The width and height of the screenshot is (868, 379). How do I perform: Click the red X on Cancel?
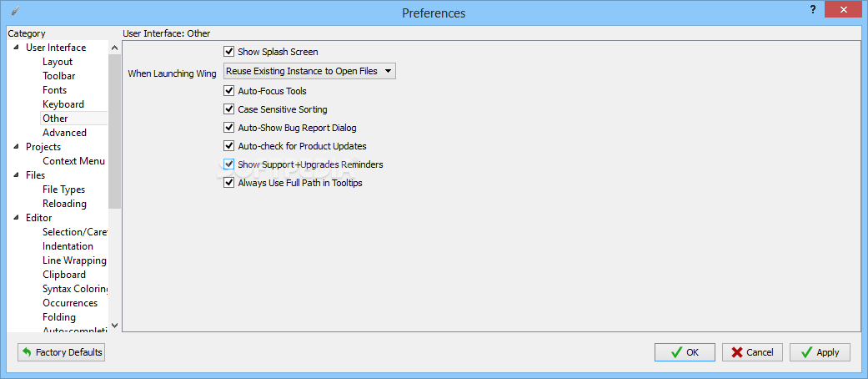[x=737, y=352]
